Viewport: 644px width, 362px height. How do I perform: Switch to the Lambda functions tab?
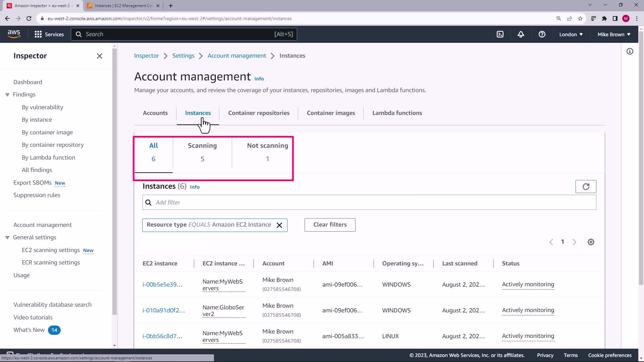pos(397,113)
